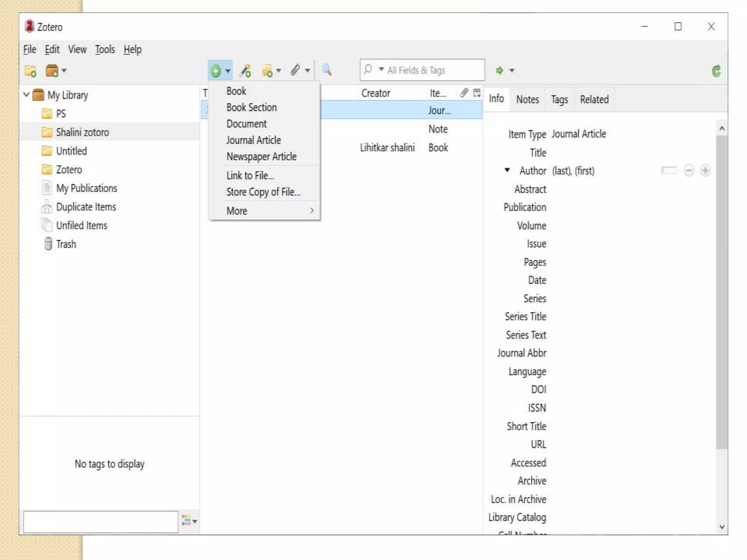Click the Add Attachment paperclip icon
The image size is (747, 560).
295,70
